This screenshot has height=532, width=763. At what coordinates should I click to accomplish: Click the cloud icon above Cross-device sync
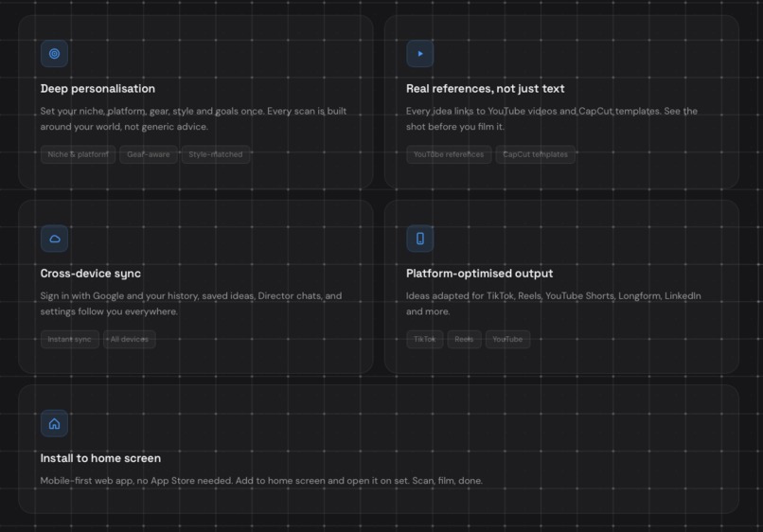54,239
